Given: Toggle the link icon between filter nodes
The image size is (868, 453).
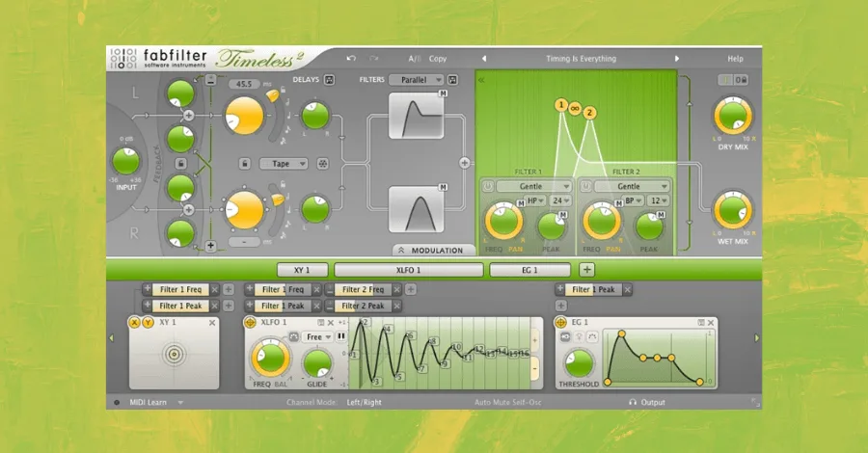Looking at the screenshot, I should 575,108.
